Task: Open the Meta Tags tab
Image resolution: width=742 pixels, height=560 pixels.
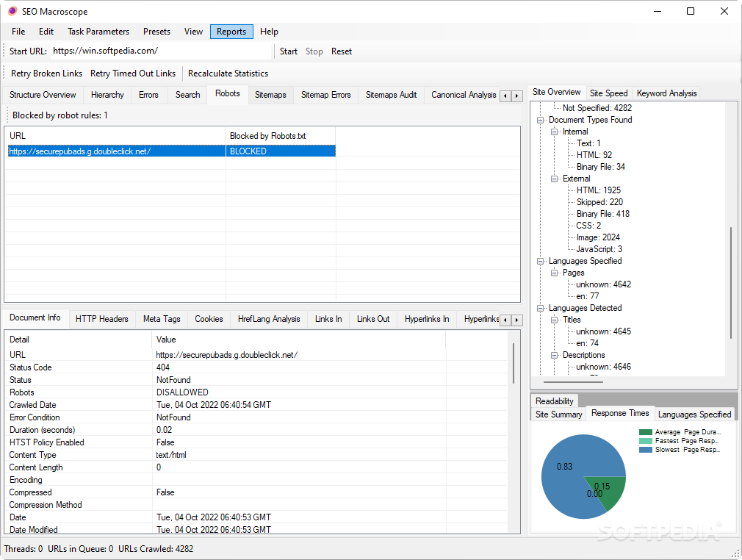Action: click(162, 319)
